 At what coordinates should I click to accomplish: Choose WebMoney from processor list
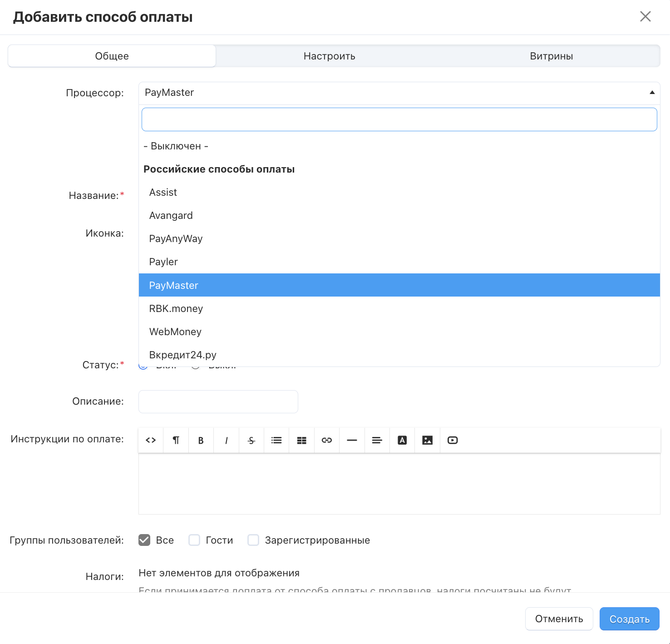(175, 332)
